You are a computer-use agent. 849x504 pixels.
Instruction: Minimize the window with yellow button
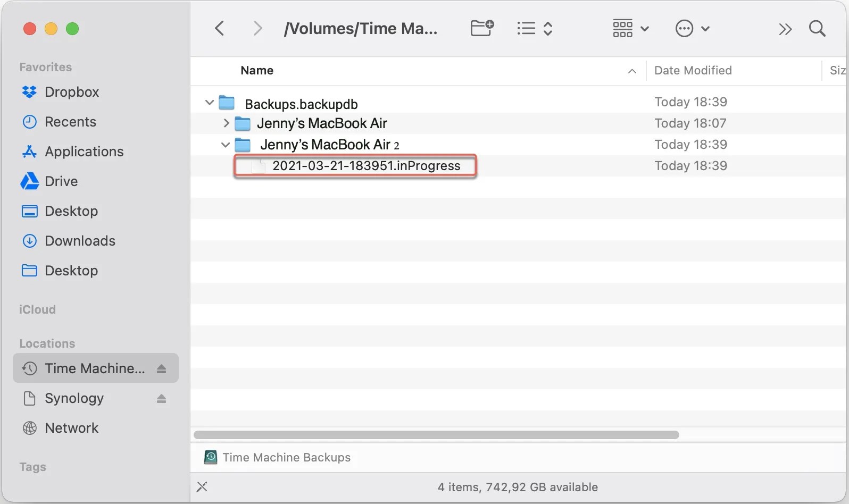pos(51,29)
